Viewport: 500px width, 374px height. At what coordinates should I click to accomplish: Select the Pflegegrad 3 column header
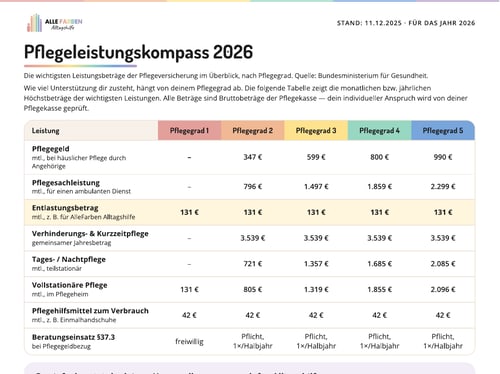tap(316, 131)
